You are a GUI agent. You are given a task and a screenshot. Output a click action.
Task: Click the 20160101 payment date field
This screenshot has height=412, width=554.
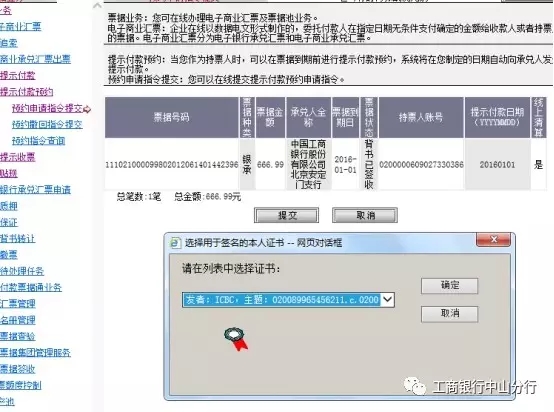click(x=497, y=165)
